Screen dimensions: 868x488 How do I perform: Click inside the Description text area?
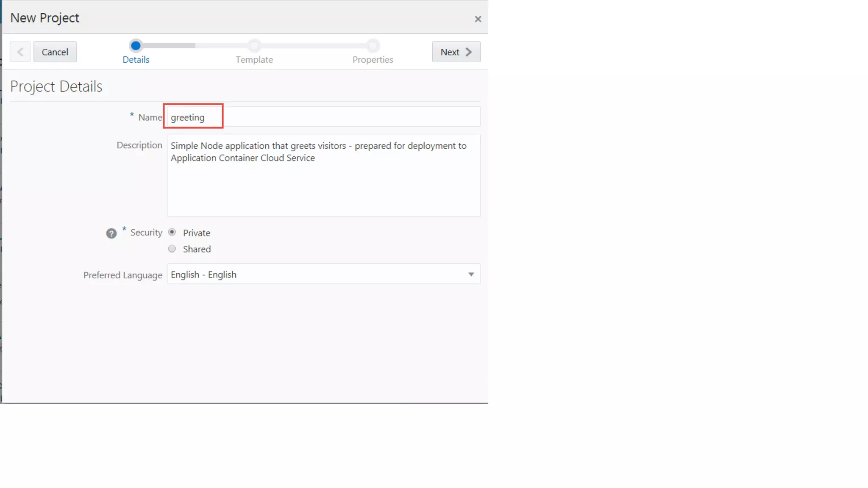pos(323,186)
